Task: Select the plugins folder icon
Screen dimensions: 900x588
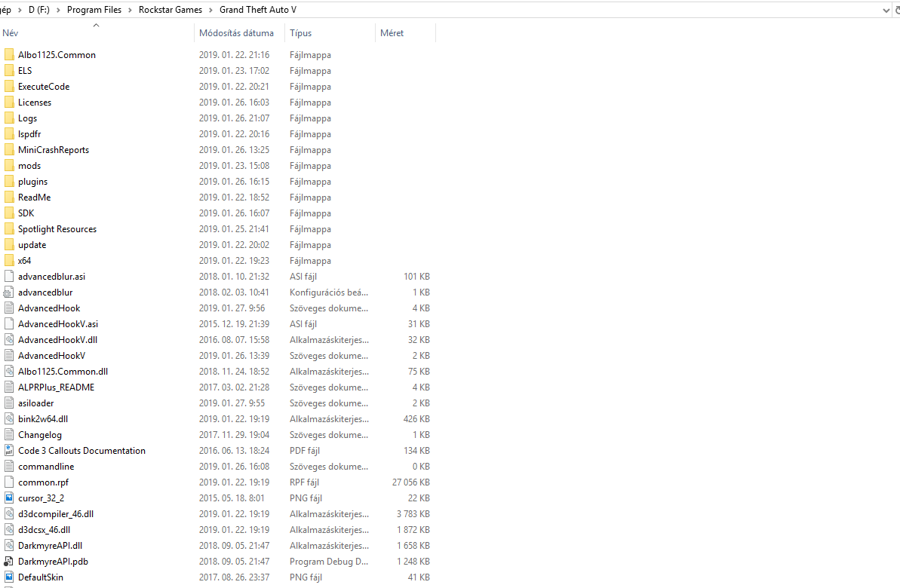Action: (x=8, y=181)
